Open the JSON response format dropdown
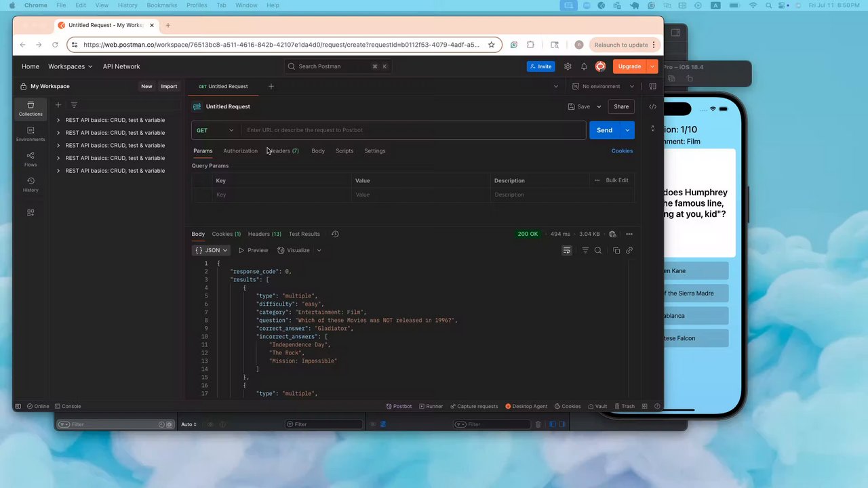 [x=212, y=250]
